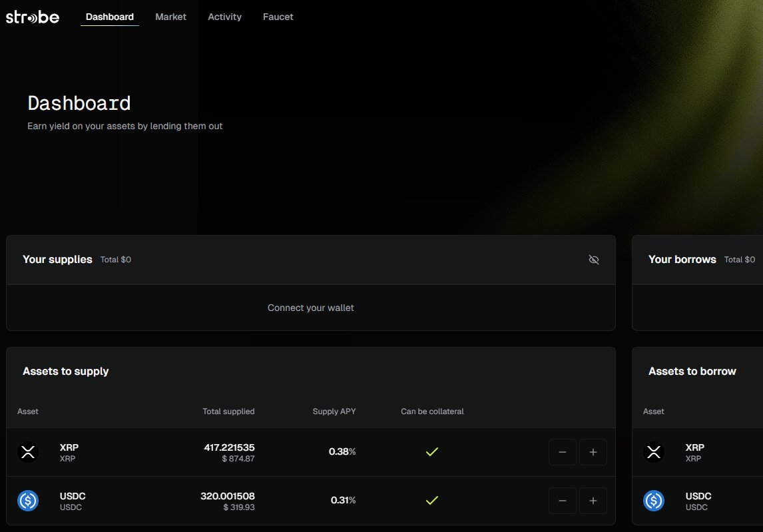Click the Assets to borrow heading
Screen dimensions: 763x532
692,372
